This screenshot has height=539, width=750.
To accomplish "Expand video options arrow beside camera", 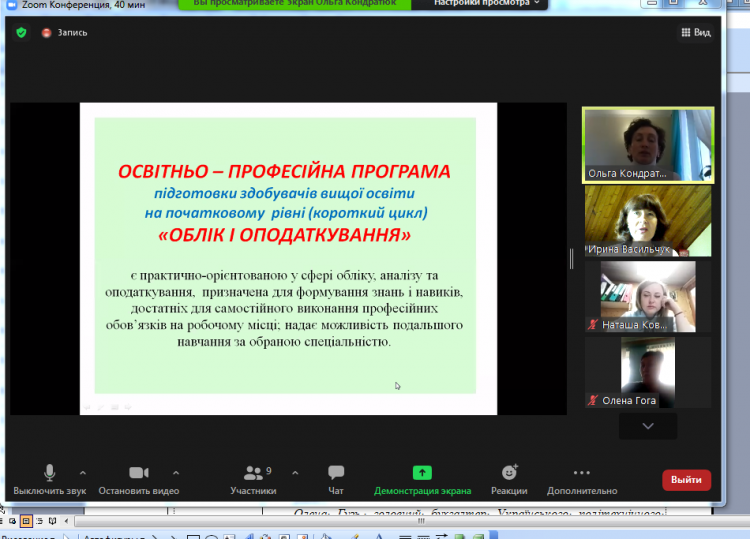I will (x=176, y=473).
